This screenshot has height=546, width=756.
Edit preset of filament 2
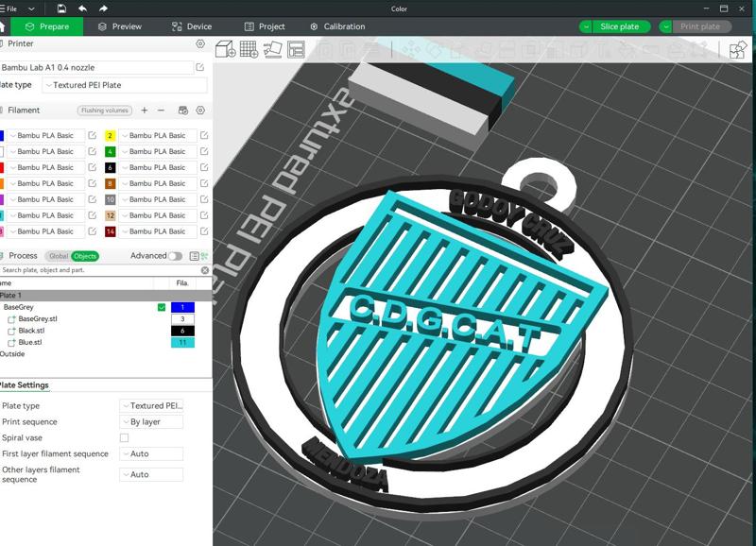pos(204,135)
